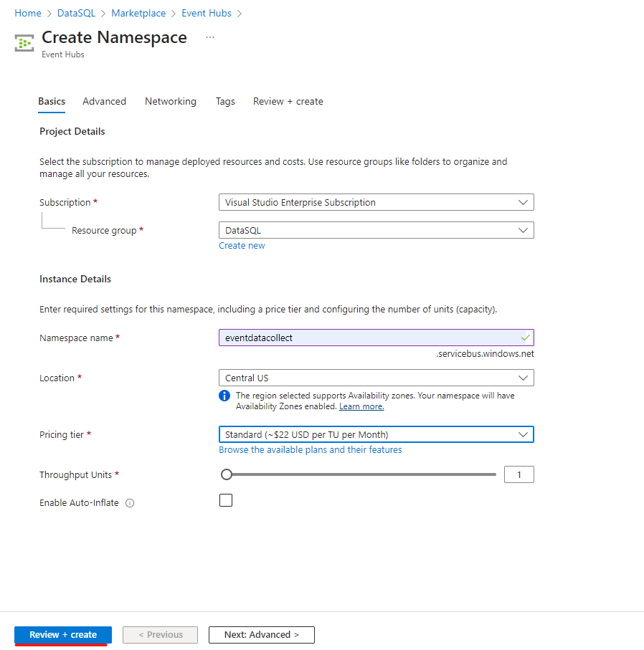644x650 pixels.
Task: Click the Pricing tier label
Action: click(x=62, y=434)
